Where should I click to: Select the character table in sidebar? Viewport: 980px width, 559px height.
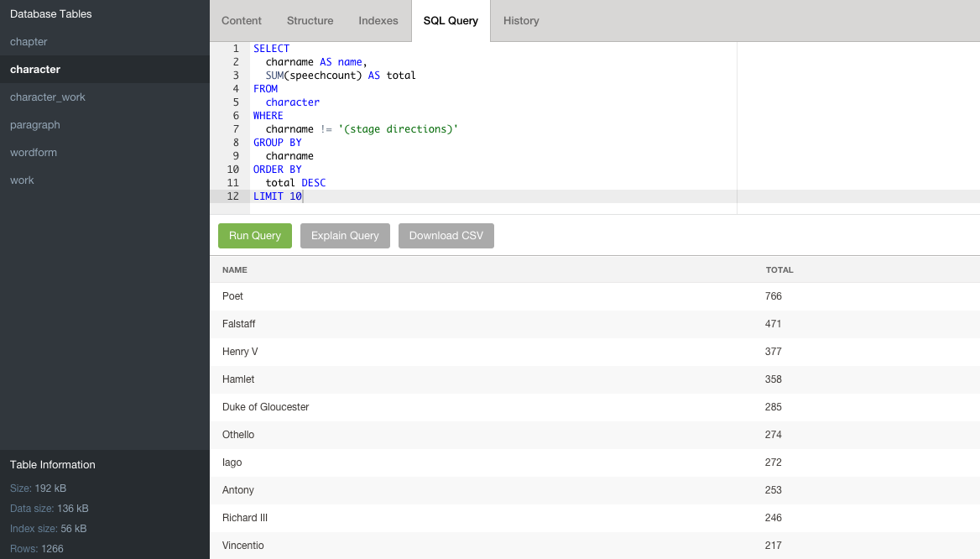click(35, 70)
